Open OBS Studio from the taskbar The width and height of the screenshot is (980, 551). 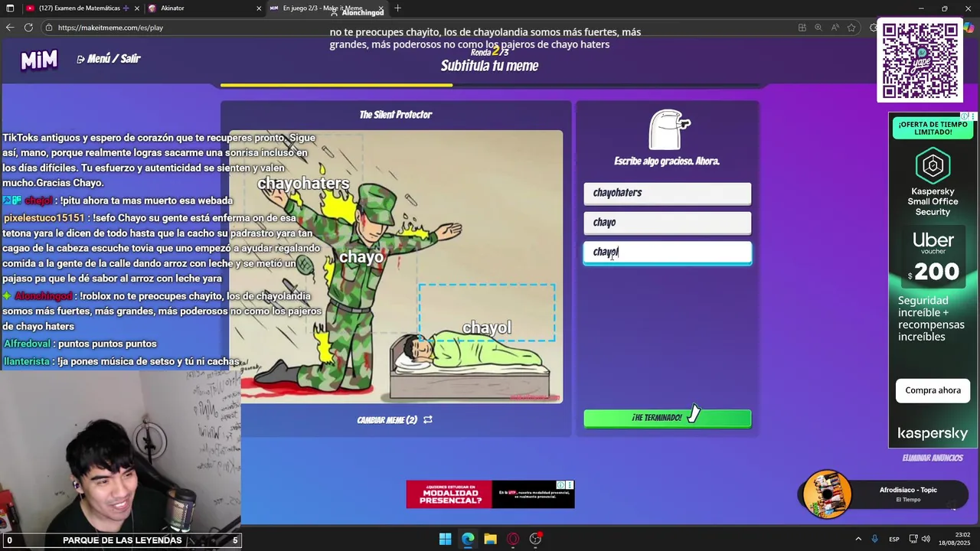(x=535, y=540)
